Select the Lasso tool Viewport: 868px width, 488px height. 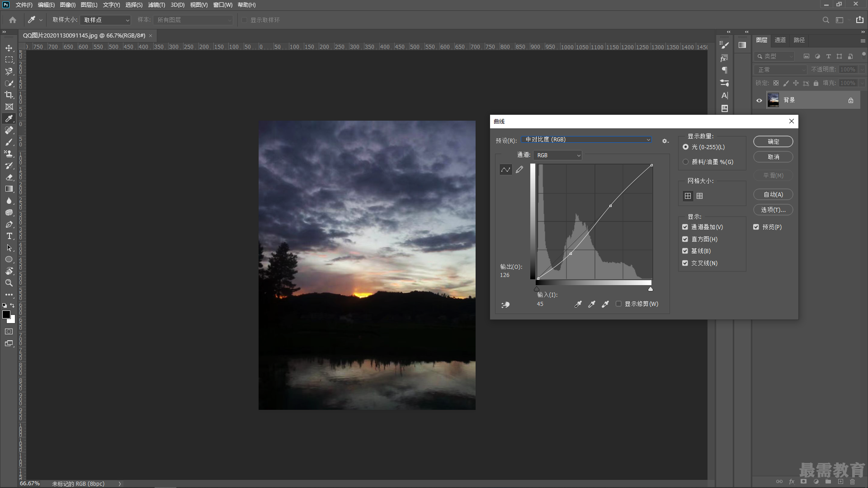coord(9,71)
